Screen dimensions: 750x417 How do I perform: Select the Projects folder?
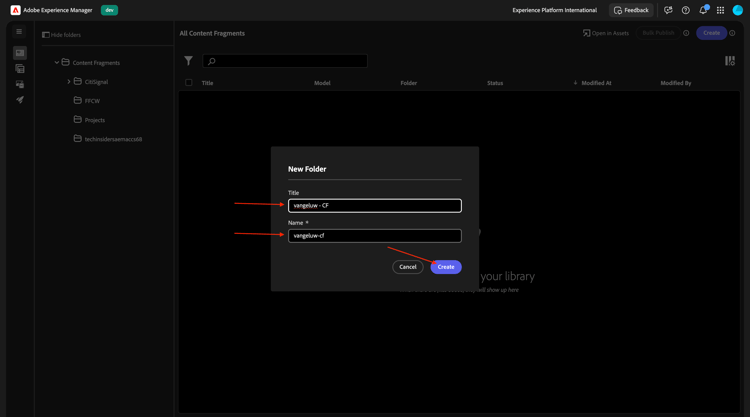94,120
